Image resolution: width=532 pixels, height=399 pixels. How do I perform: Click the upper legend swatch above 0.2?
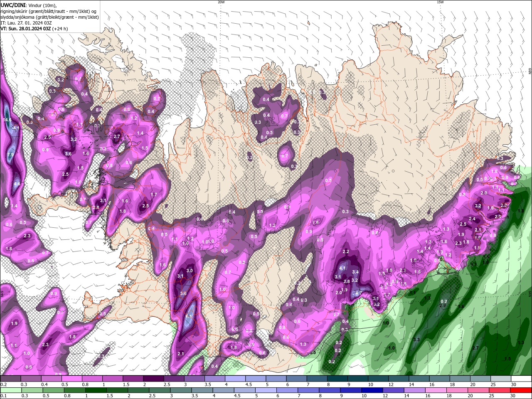[x=10, y=379]
